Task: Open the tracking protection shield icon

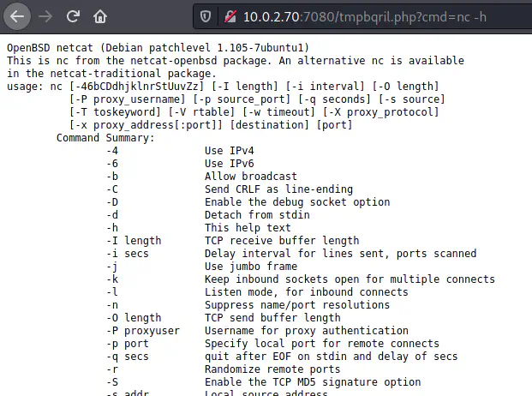Action: click(204, 16)
